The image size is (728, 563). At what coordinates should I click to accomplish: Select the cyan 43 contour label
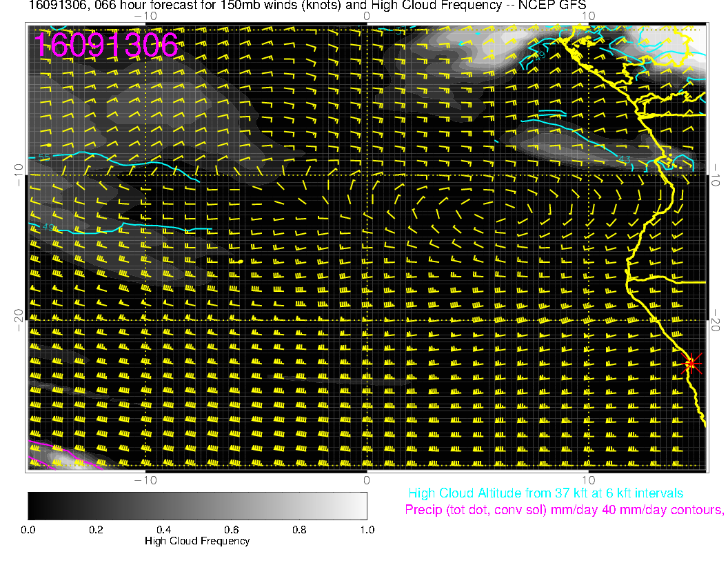click(624, 160)
